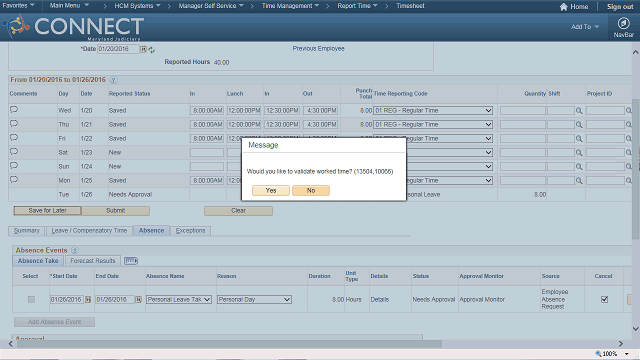Open calendar icon for absence Start Date
This screenshot has width=640, height=360.
[x=88, y=300]
